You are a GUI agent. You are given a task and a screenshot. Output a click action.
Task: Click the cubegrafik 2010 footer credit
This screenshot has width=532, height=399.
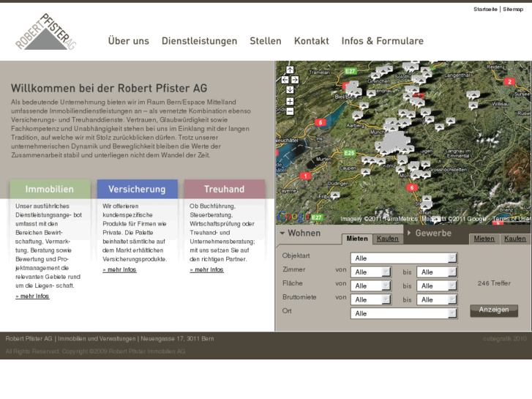point(505,338)
